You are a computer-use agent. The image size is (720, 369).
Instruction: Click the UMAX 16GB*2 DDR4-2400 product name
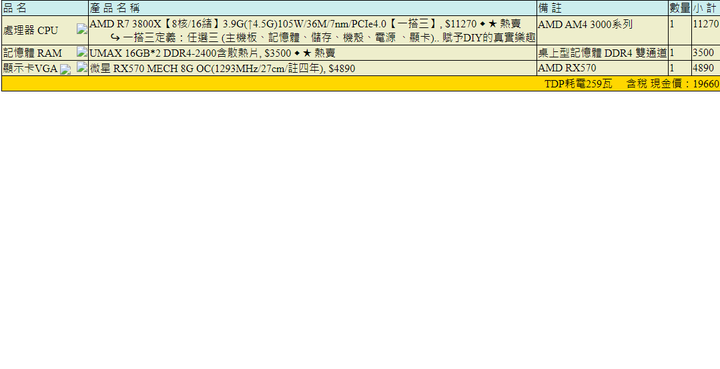[212, 53]
